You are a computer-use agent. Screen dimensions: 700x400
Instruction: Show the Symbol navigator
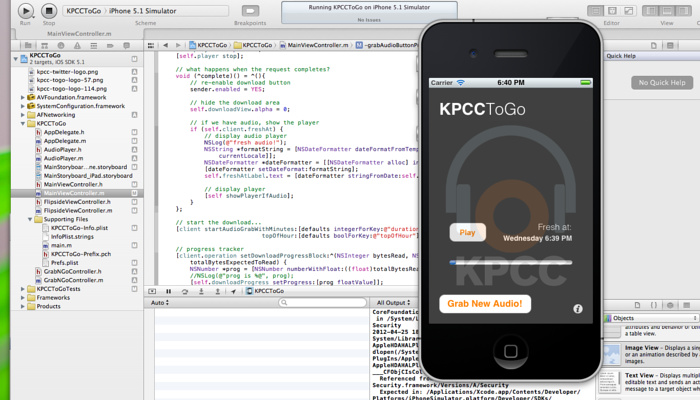click(44, 46)
